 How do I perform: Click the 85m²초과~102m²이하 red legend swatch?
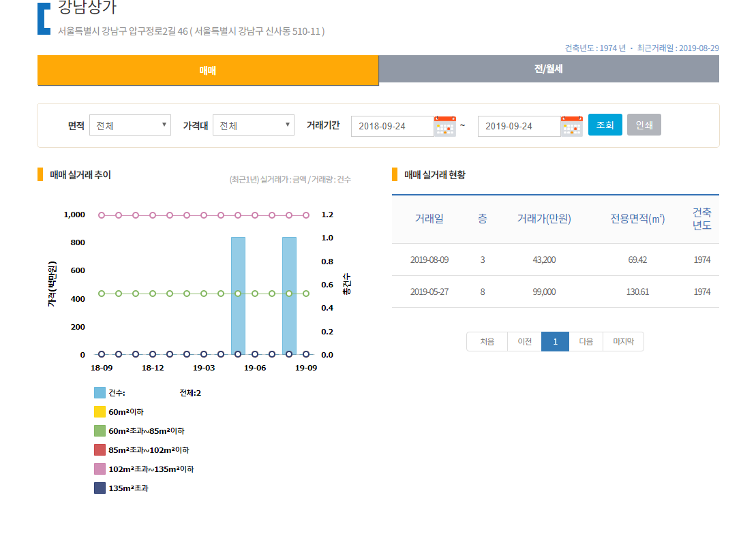(100, 450)
